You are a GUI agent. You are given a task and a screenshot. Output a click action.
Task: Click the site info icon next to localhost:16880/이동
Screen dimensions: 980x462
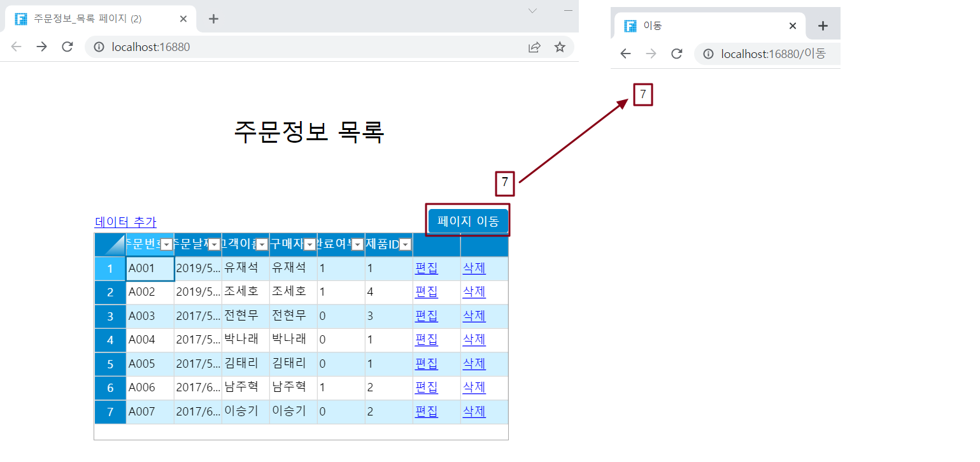pos(708,54)
